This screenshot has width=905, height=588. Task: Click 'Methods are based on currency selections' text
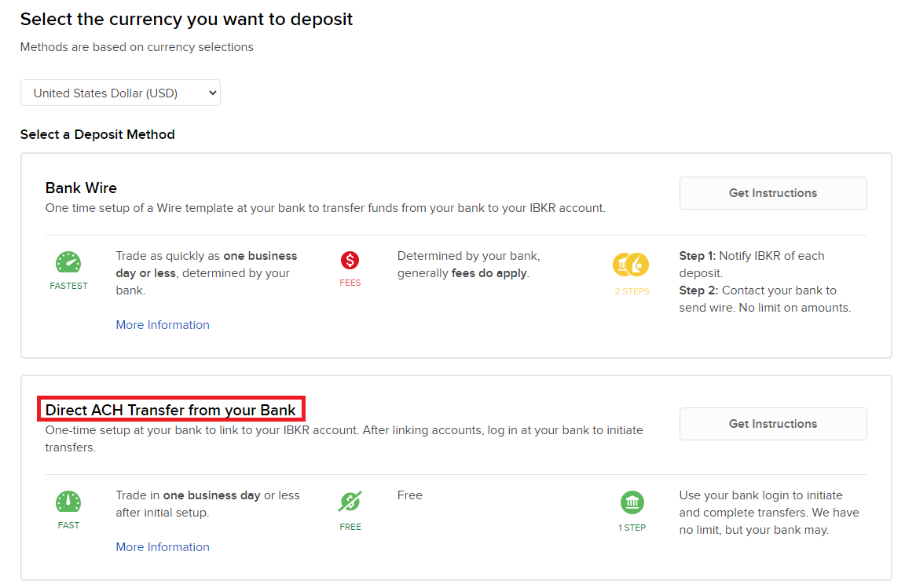[x=137, y=47]
